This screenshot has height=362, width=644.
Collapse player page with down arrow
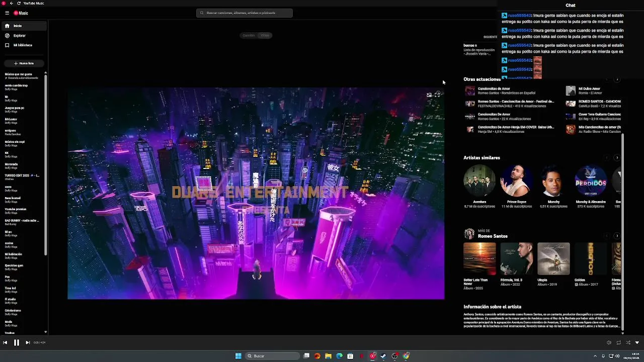pyautogui.click(x=637, y=342)
